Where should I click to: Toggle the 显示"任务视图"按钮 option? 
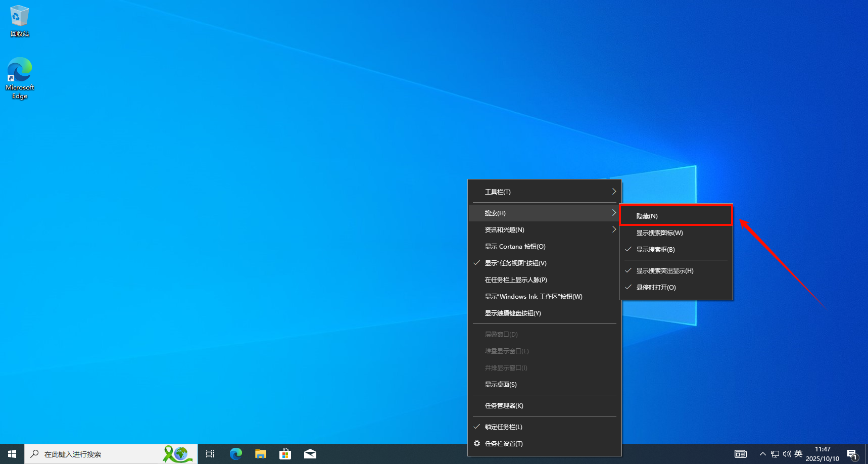(515, 263)
